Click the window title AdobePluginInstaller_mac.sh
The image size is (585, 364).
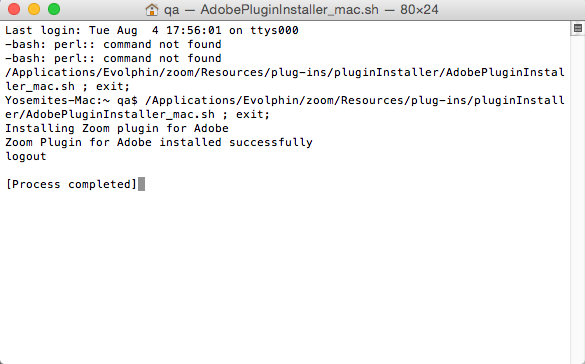(x=290, y=9)
